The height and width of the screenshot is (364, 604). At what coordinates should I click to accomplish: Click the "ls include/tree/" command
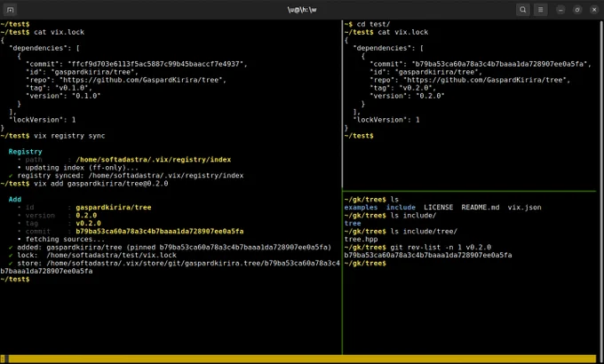click(x=424, y=232)
